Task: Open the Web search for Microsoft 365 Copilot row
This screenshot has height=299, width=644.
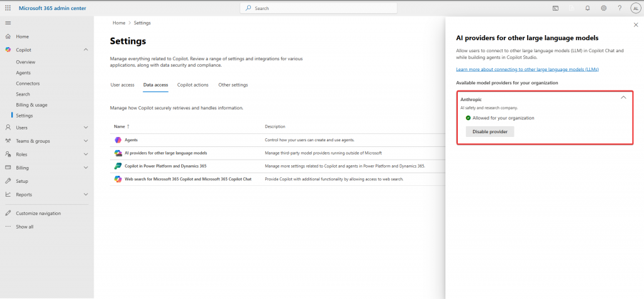Action: pos(277,179)
